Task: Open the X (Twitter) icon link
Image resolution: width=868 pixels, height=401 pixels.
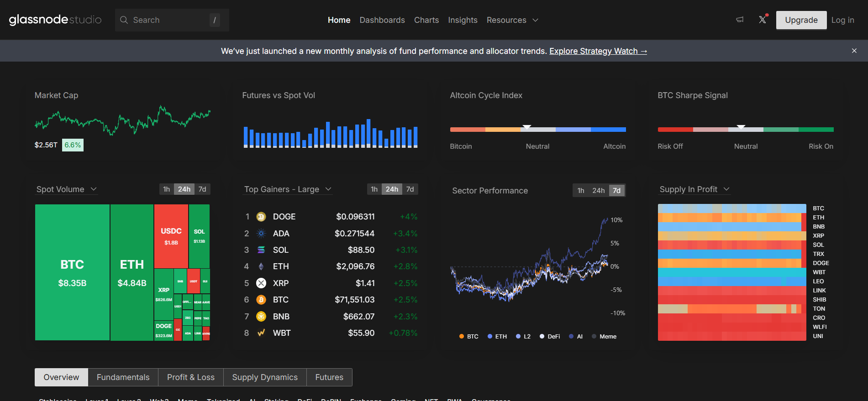Action: click(763, 20)
